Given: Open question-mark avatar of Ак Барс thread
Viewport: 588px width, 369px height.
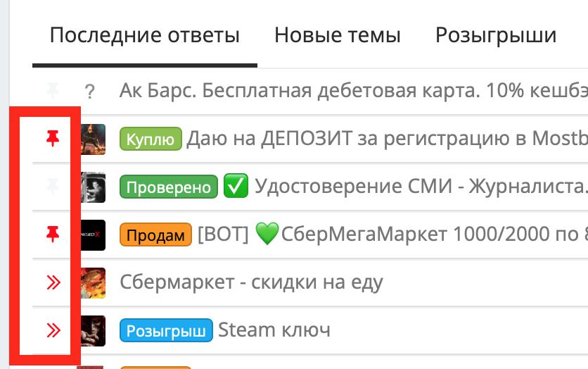Looking at the screenshot, I should [89, 92].
